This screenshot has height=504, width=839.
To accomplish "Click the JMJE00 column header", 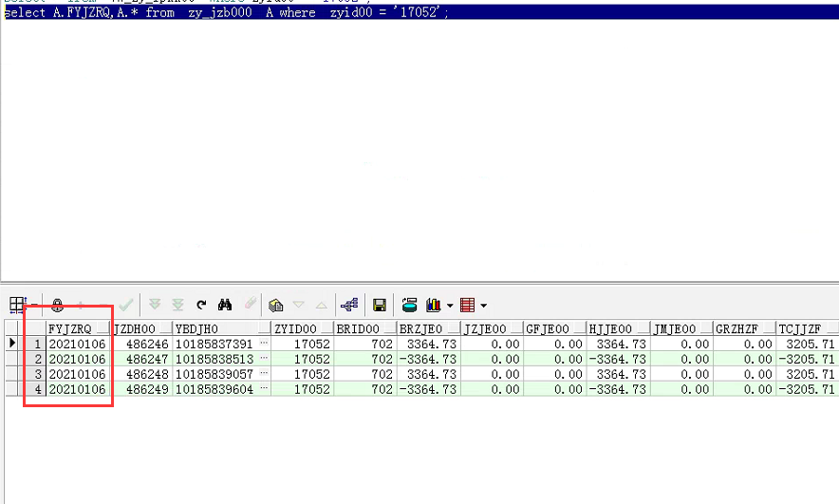I will coord(681,328).
